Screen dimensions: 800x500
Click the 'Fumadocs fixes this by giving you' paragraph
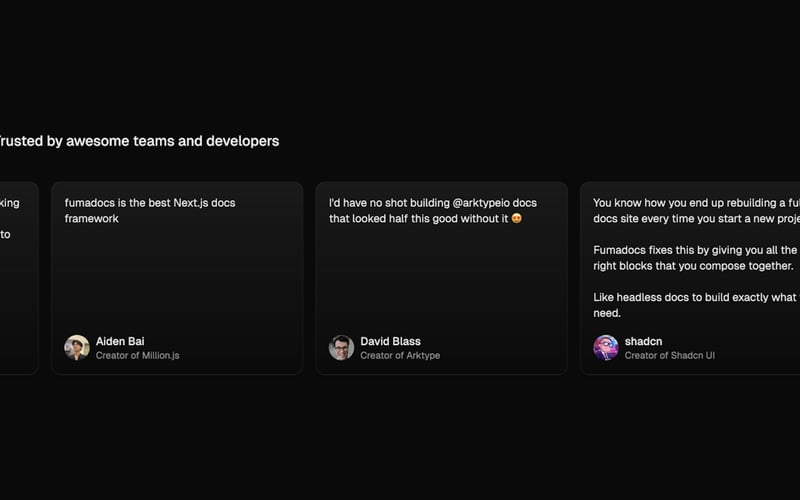(695, 258)
